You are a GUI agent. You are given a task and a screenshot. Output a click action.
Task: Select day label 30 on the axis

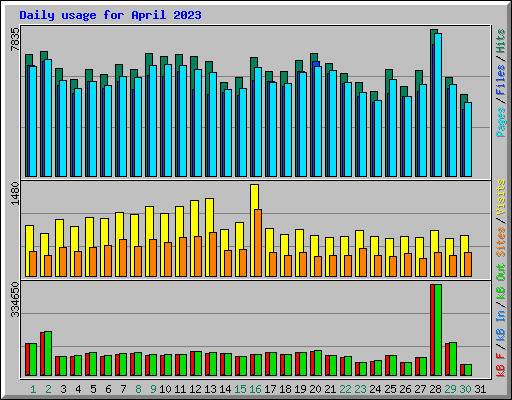pos(465,389)
